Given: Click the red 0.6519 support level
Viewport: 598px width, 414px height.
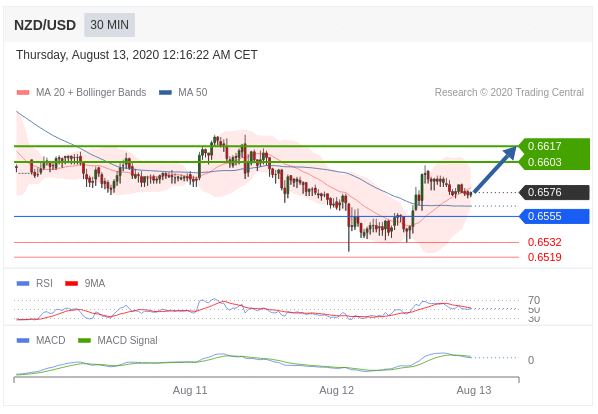Looking at the screenshot, I should tap(544, 257).
